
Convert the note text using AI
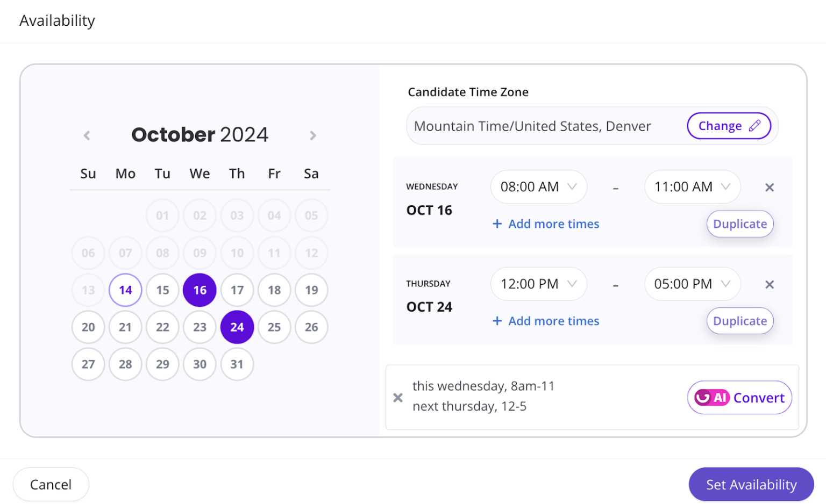(739, 398)
